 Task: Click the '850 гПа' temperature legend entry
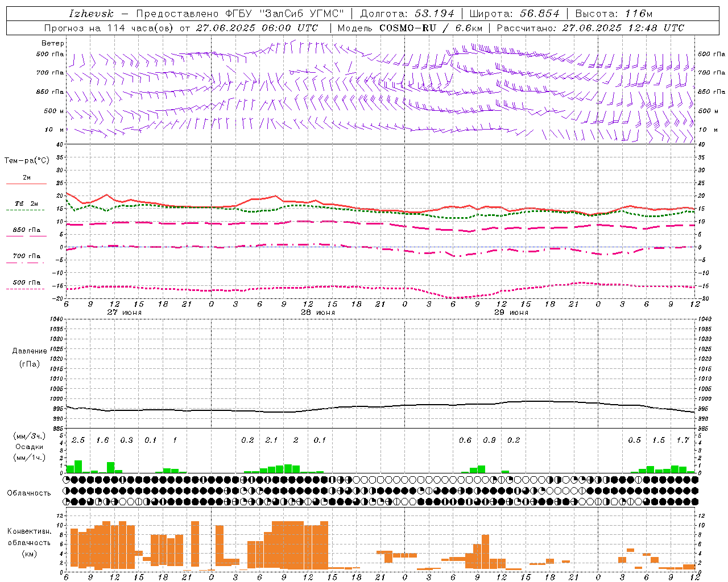[26, 230]
